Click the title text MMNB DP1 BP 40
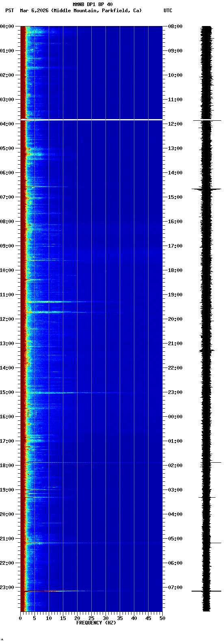Viewport: 224px width, 644px height. pos(93,4)
